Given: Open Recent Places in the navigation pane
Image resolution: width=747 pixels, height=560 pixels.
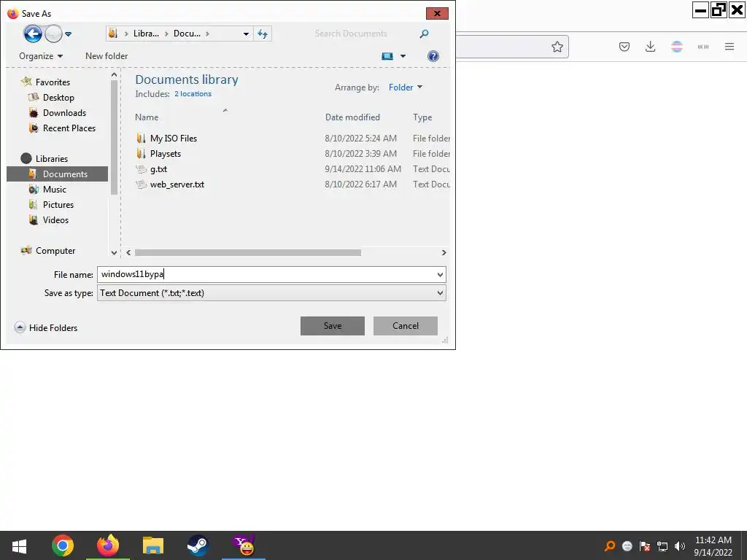Looking at the screenshot, I should pos(69,128).
